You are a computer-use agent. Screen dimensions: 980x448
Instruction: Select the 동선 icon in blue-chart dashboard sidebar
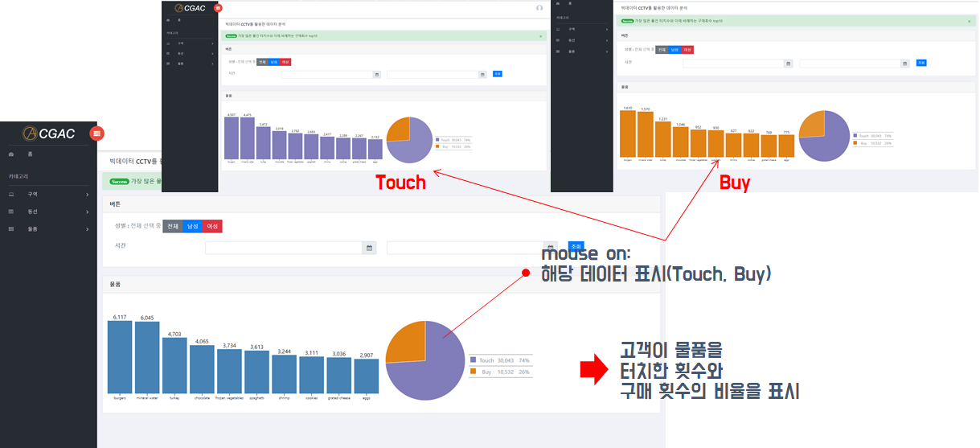tap(11, 212)
